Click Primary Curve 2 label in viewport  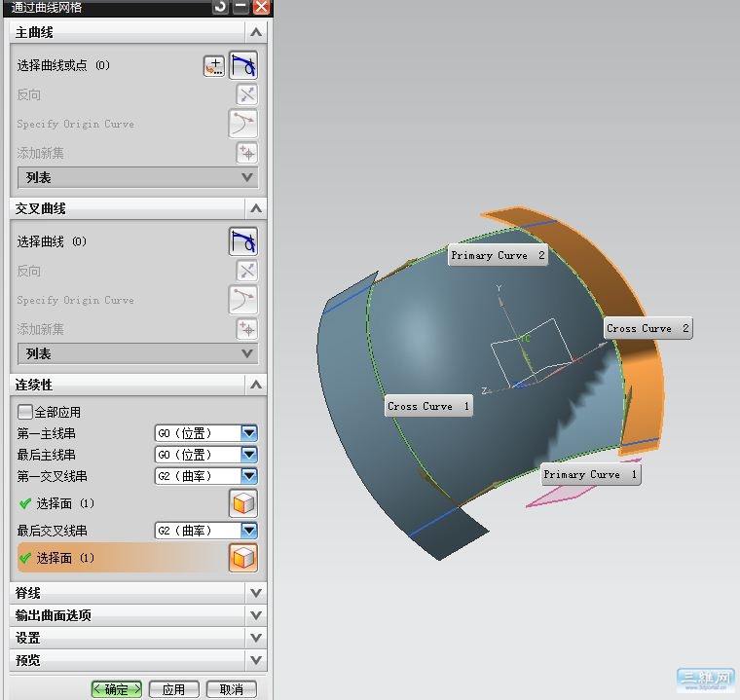tap(498, 255)
